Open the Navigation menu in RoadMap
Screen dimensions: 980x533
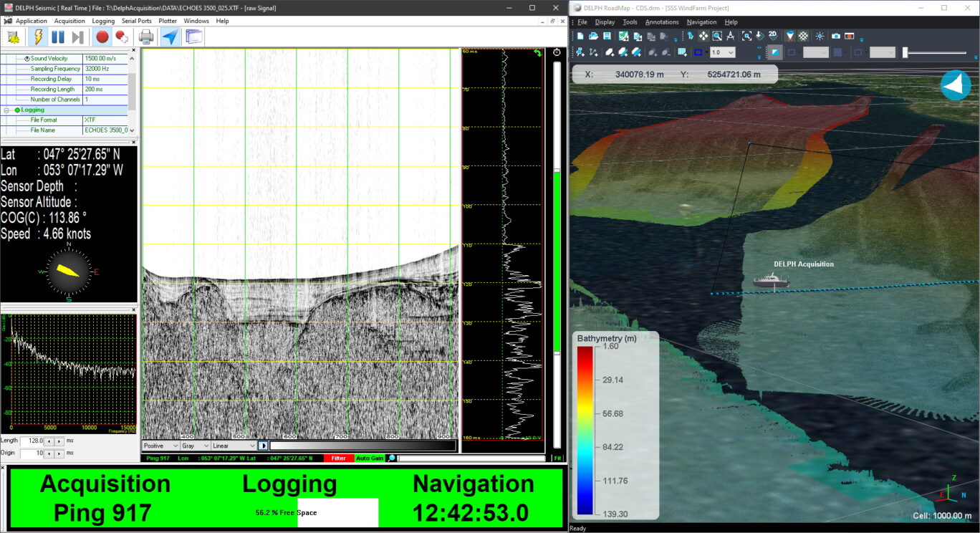701,22
